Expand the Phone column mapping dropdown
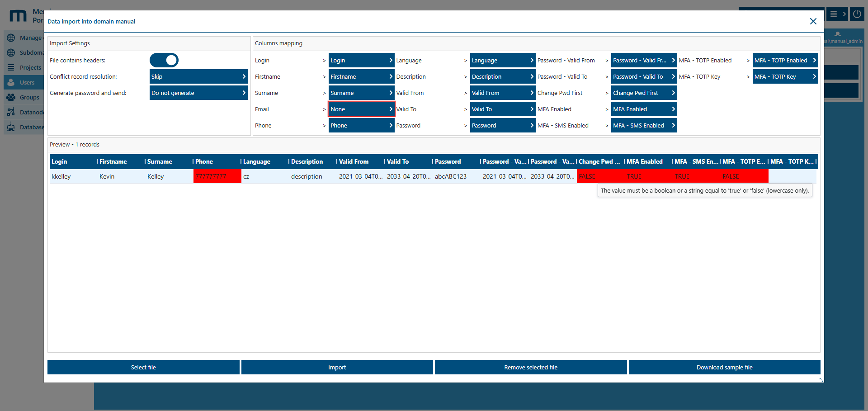 [361, 125]
